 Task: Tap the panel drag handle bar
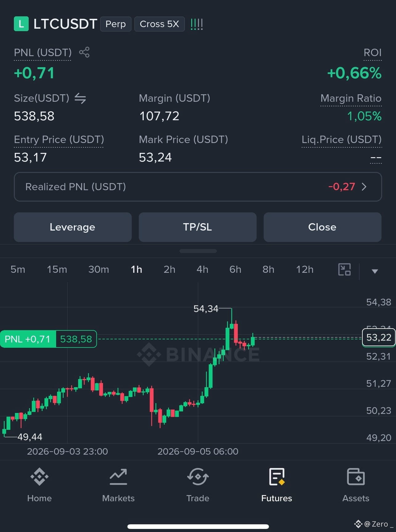198,251
